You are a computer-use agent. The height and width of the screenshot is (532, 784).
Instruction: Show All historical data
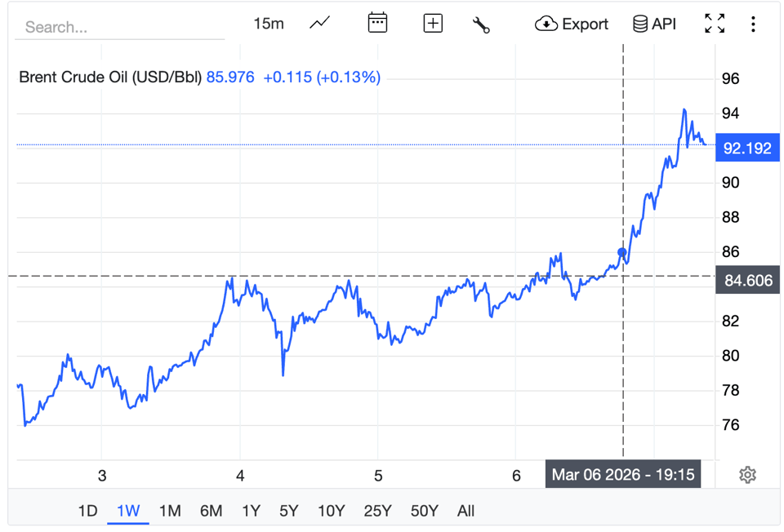pos(465,511)
